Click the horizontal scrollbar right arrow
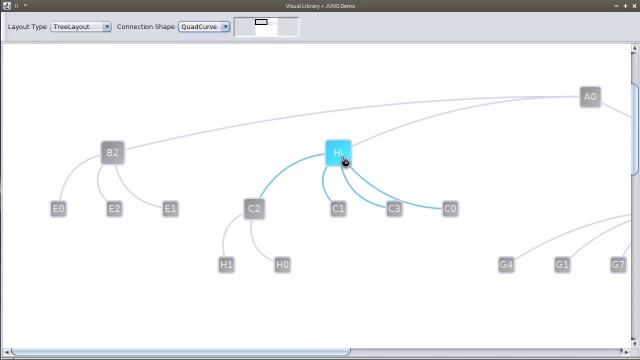640x360 pixels. [x=626, y=352]
